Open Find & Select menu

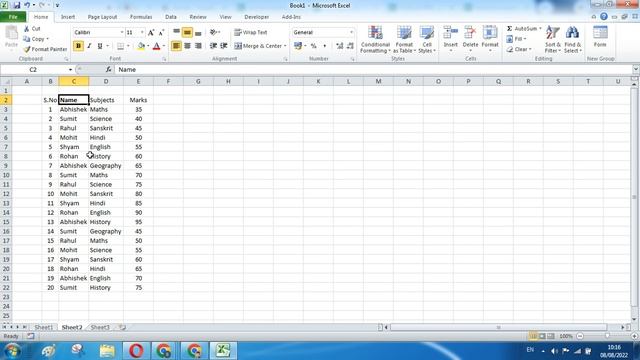[573, 39]
